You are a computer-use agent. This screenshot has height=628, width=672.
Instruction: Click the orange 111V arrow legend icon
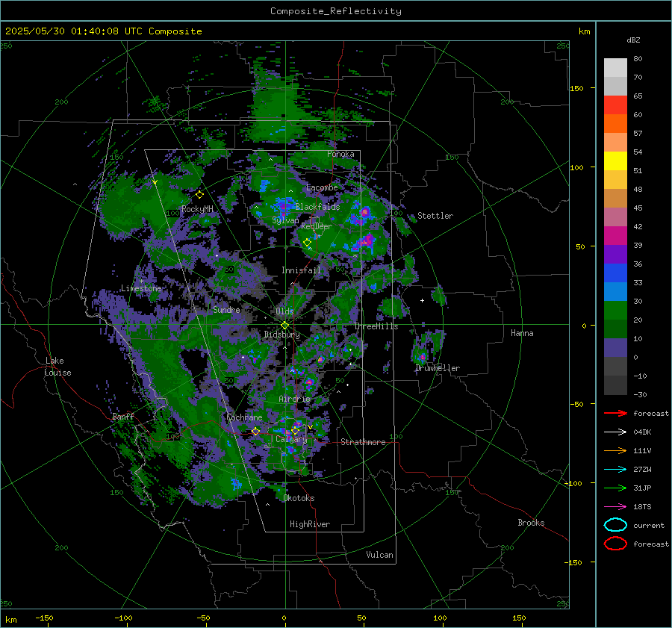615,450
